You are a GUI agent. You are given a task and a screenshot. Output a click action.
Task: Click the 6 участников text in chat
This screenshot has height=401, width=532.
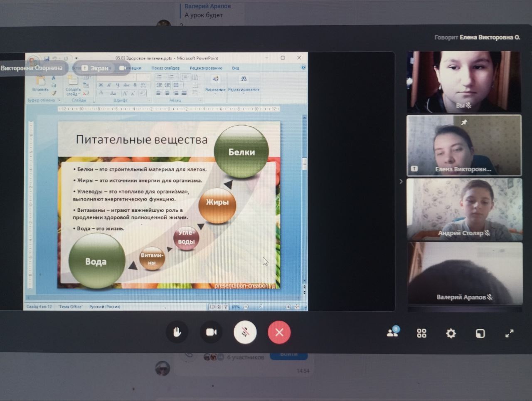point(246,357)
